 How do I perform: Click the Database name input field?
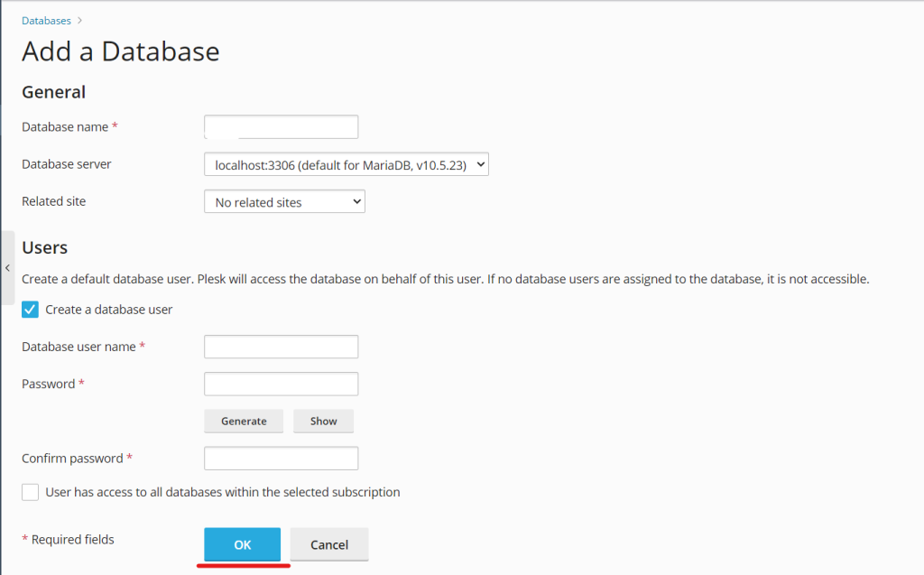pos(282,126)
